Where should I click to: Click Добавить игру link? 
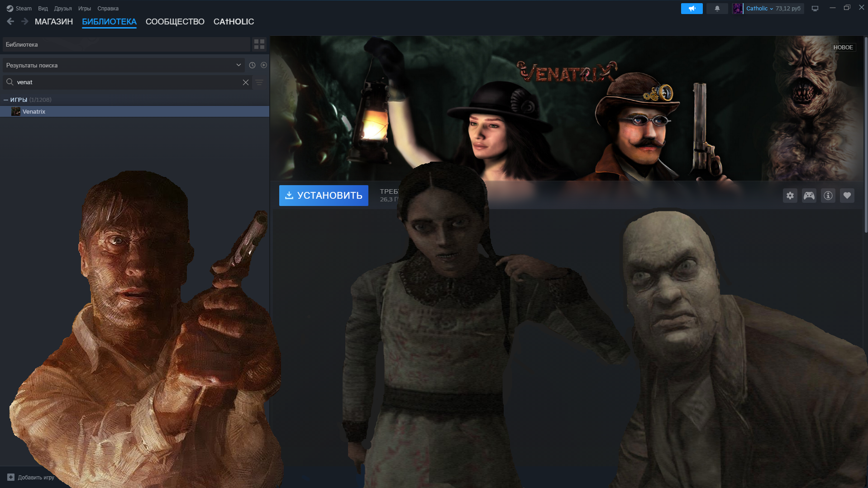click(36, 477)
